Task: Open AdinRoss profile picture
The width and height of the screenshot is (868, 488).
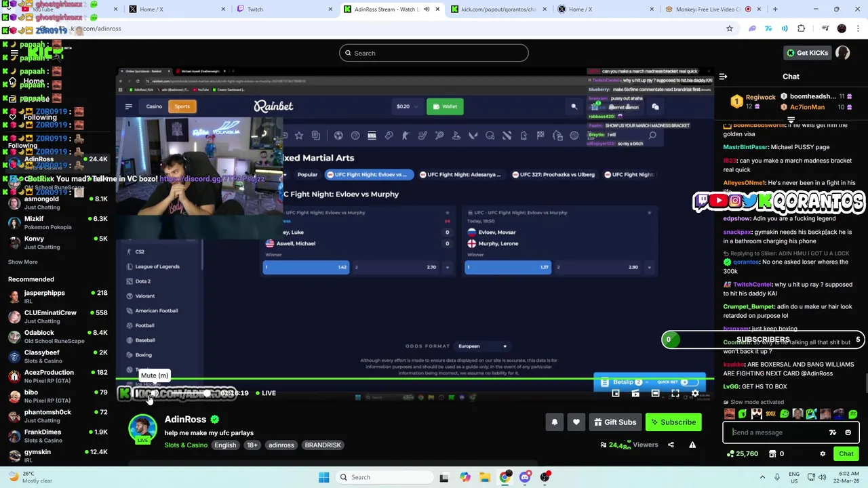Action: point(142,430)
